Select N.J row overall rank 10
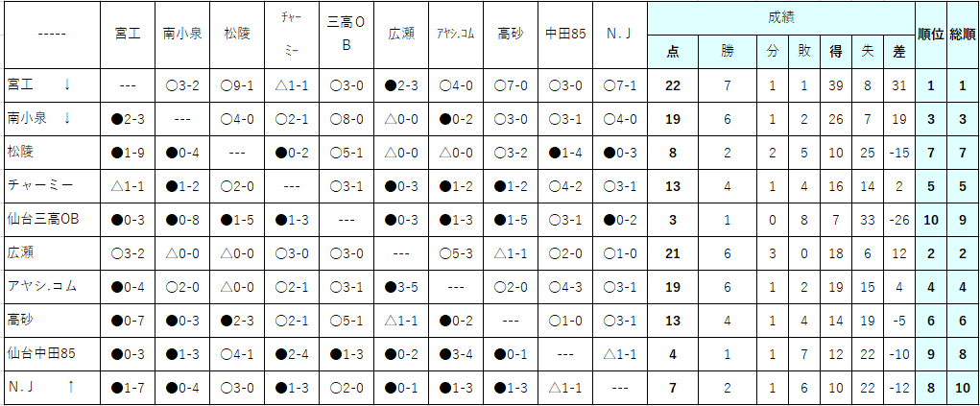The width and height of the screenshot is (980, 406). (x=963, y=388)
